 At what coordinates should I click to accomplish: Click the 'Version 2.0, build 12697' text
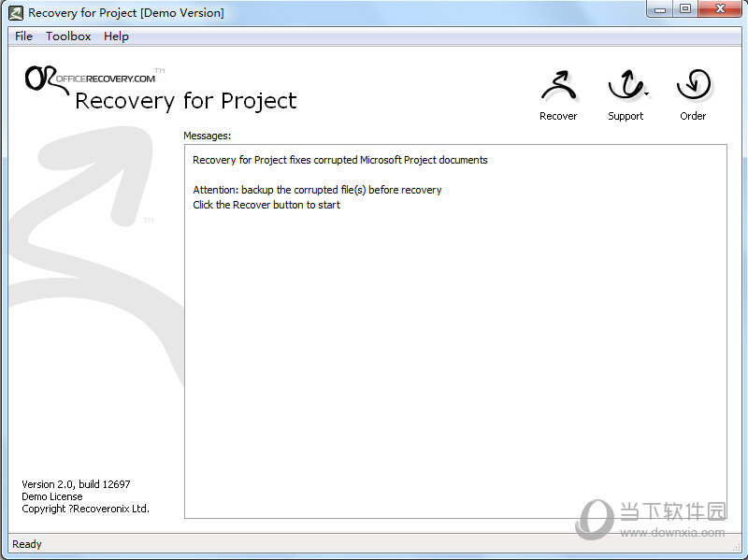point(76,484)
